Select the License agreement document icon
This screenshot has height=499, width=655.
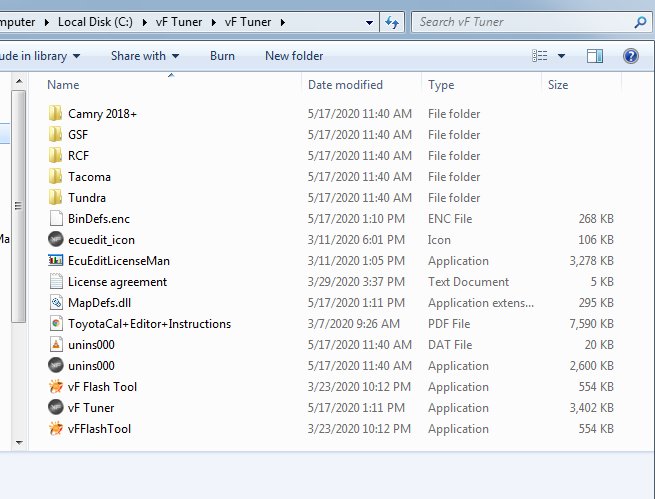coord(56,281)
